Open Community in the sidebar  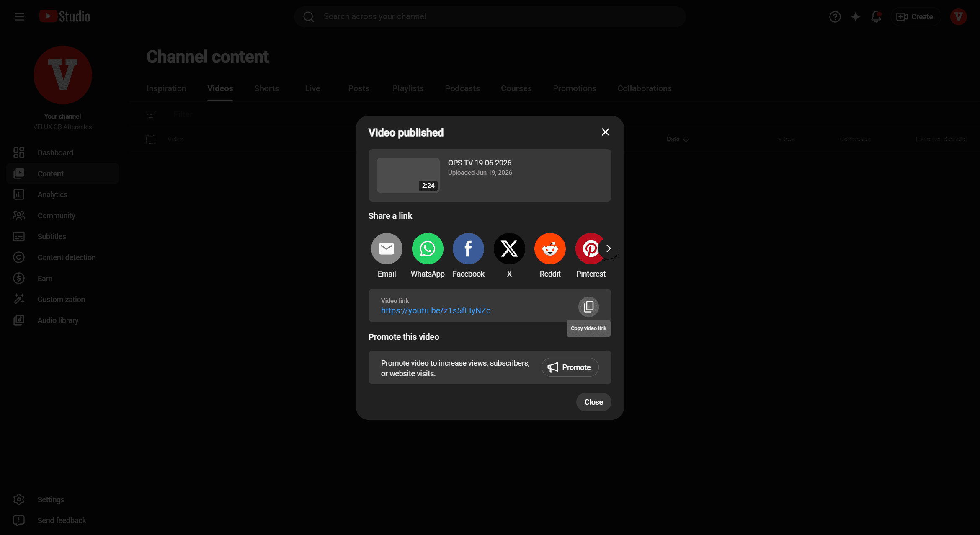pos(62,215)
